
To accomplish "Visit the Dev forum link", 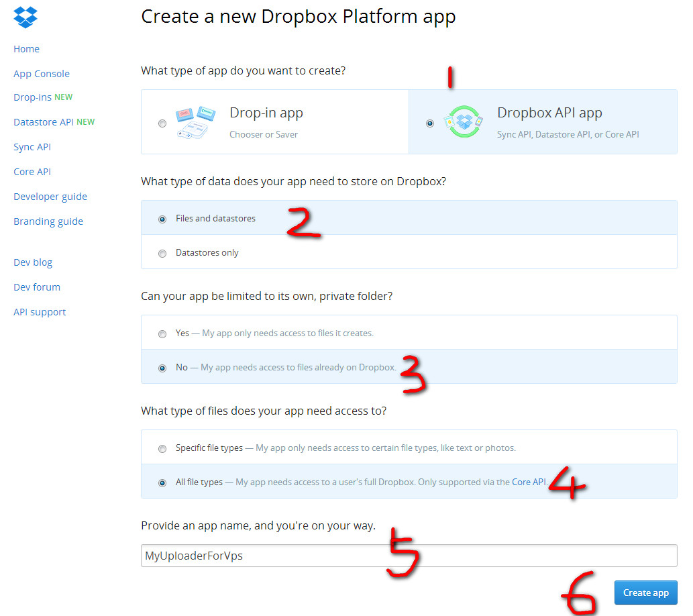I will 37,287.
